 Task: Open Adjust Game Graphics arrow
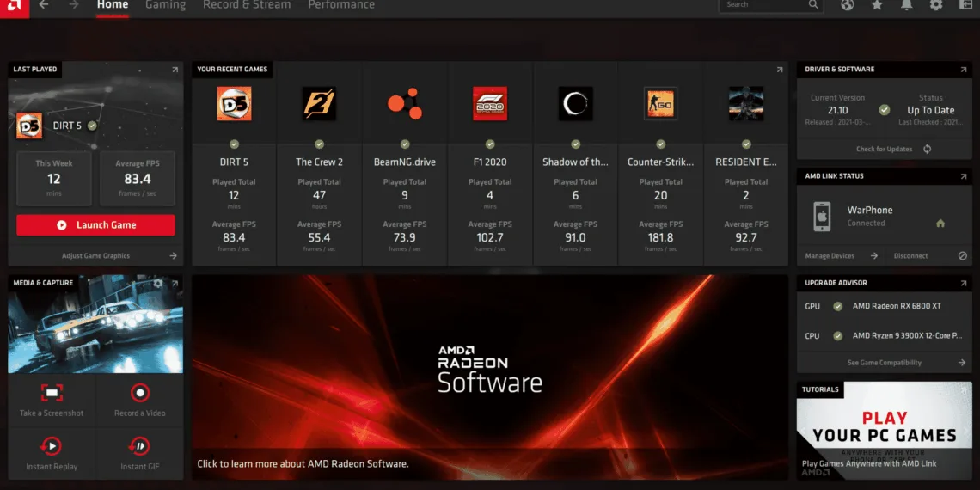(173, 255)
